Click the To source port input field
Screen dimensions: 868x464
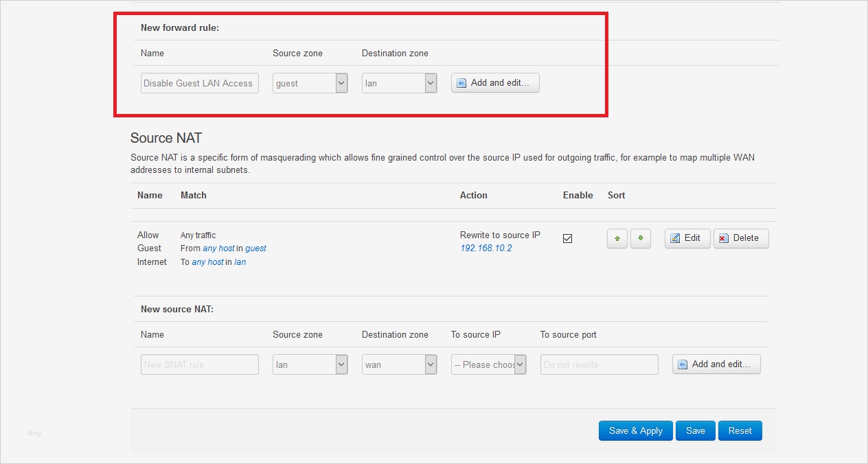pyautogui.click(x=599, y=364)
